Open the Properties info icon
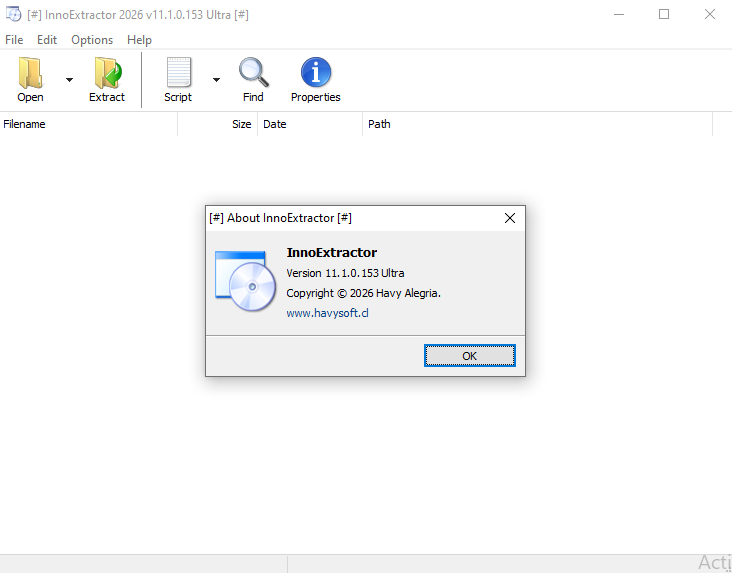732x573 pixels. (x=316, y=72)
